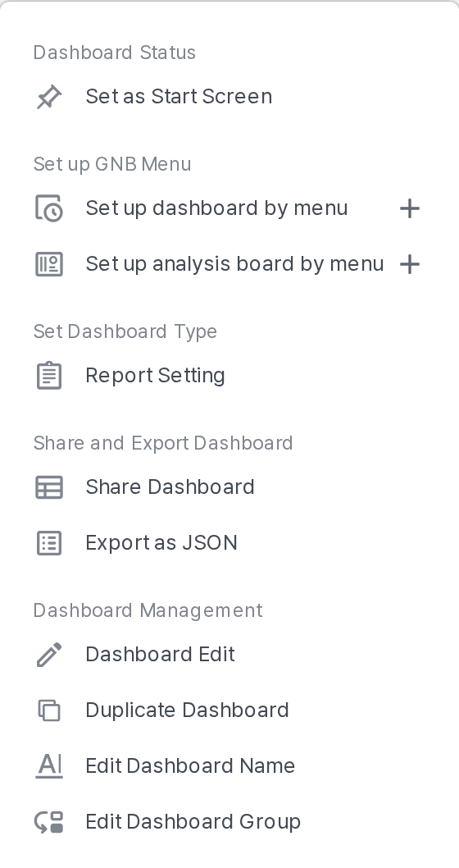Click the group change icon for Edit Dashboard Group
The width and height of the screenshot is (459, 868).
pos(49,822)
